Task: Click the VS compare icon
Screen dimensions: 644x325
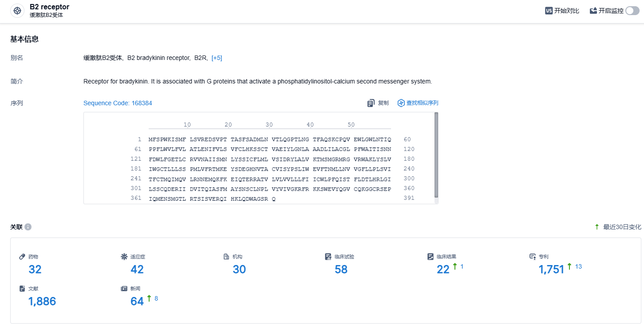Action: [549, 11]
